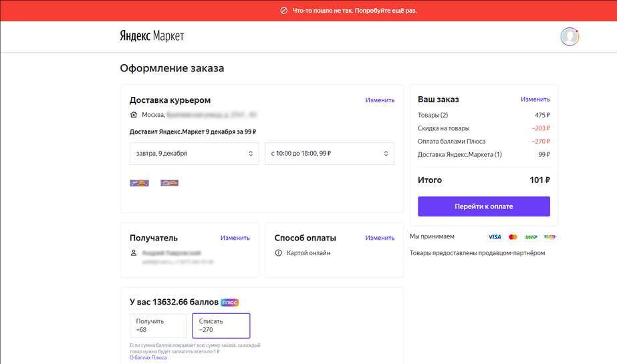The width and height of the screenshot is (617, 364).
Task: Click the home address icon
Action: click(x=134, y=115)
